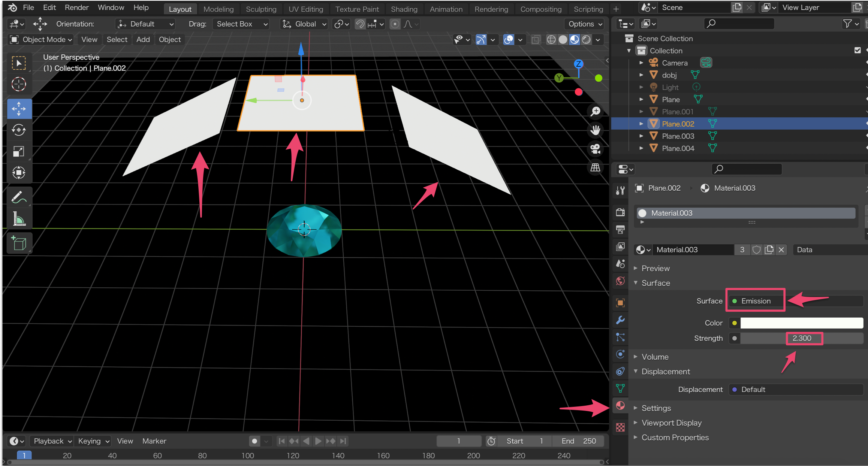Expand Plane.003 in the outliner
Image resolution: width=868 pixels, height=466 pixels.
[641, 136]
